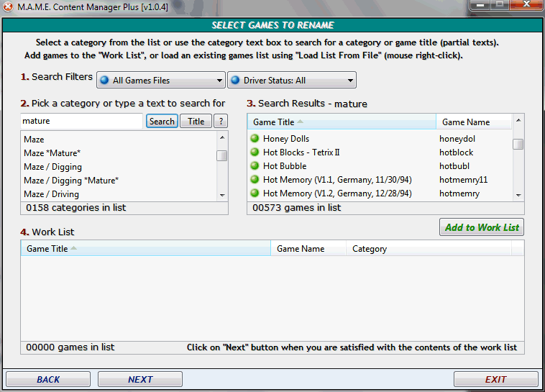Click the blue globe icon in Driver Status
The image size is (545, 392).
pos(235,81)
